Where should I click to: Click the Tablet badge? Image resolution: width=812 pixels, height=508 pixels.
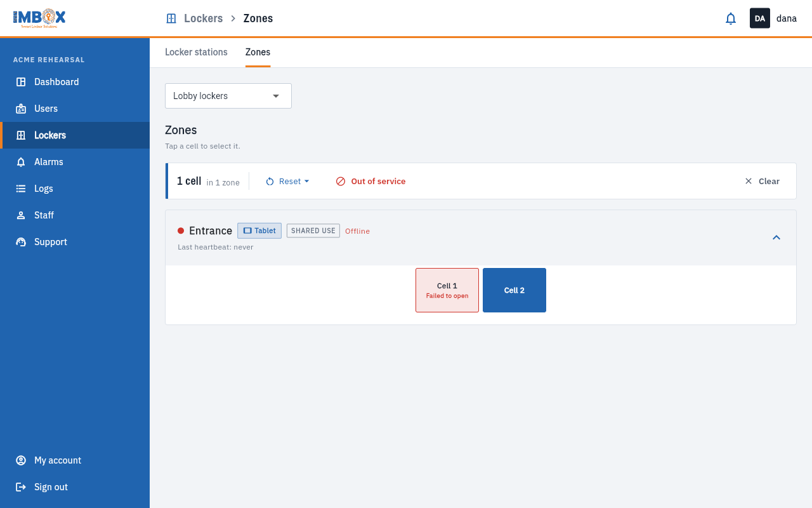click(x=259, y=231)
